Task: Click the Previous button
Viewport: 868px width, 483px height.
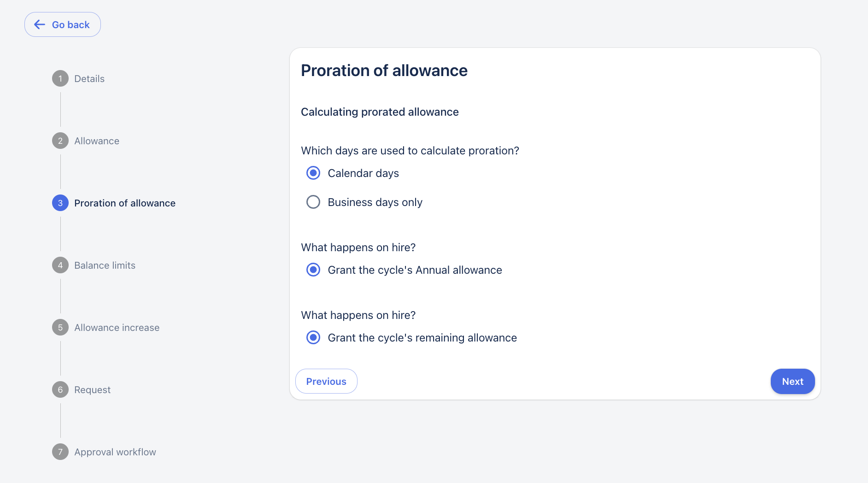Action: coord(326,381)
